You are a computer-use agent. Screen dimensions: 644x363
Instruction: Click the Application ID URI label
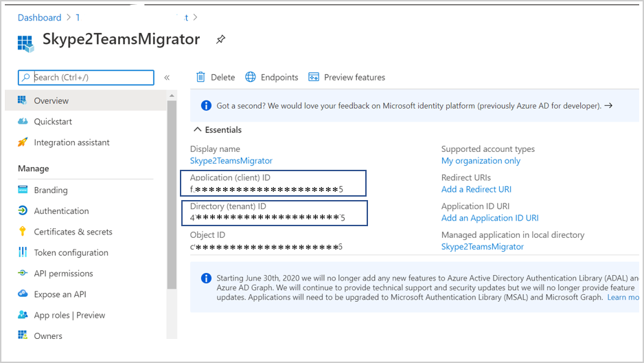tap(475, 206)
